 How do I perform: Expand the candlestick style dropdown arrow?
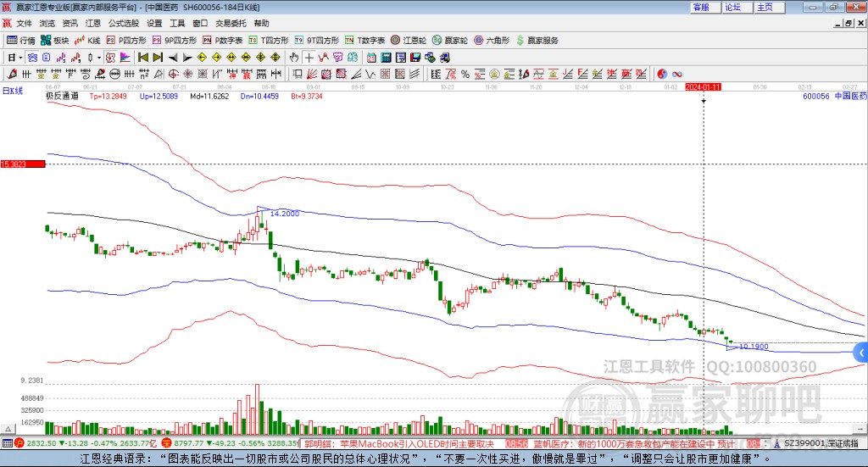(x=100, y=58)
